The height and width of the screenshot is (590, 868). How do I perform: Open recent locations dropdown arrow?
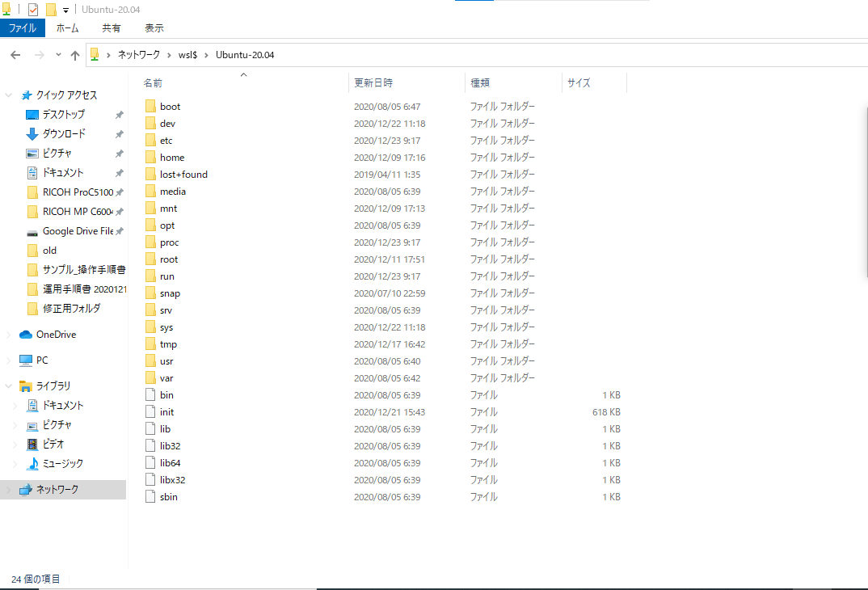click(58, 55)
